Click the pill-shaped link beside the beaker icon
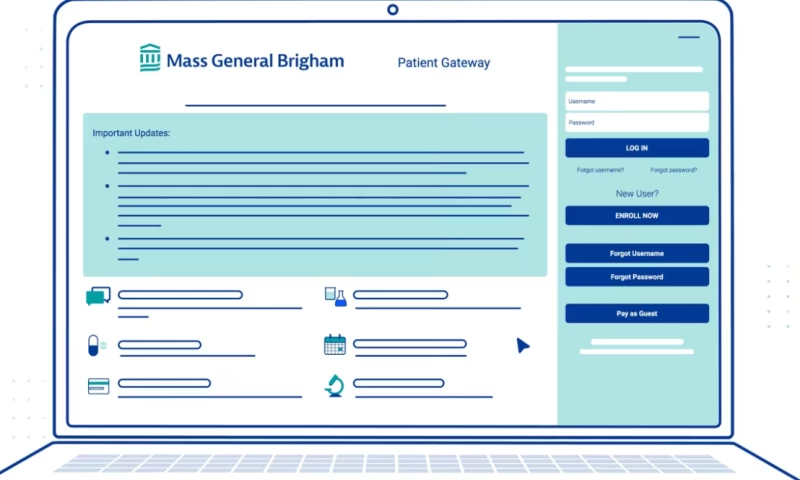This screenshot has width=800, height=480. coord(401,295)
